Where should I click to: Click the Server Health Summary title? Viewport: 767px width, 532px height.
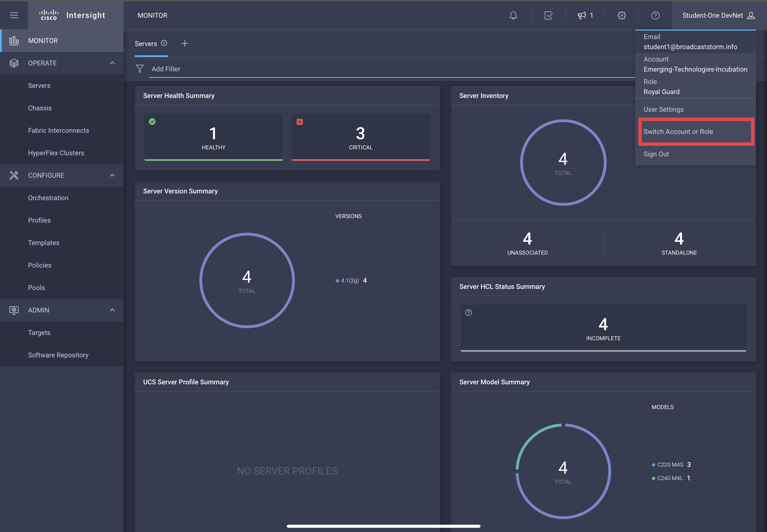point(179,96)
